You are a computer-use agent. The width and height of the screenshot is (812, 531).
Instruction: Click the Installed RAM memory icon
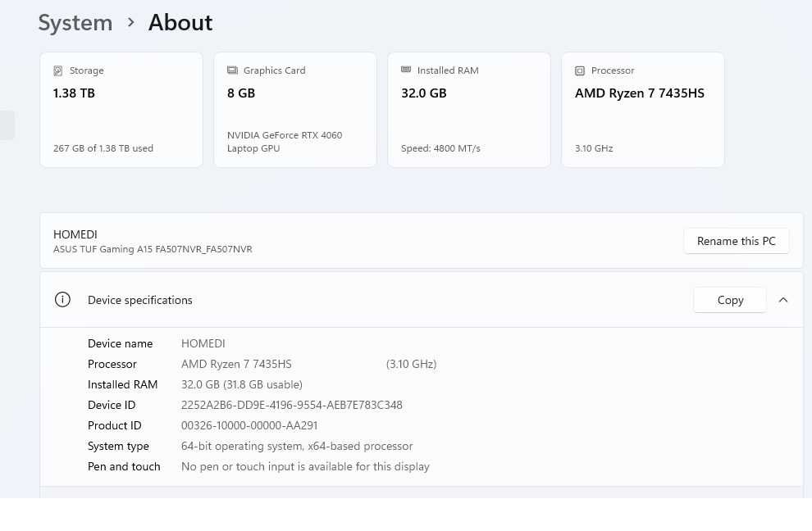tap(406, 70)
